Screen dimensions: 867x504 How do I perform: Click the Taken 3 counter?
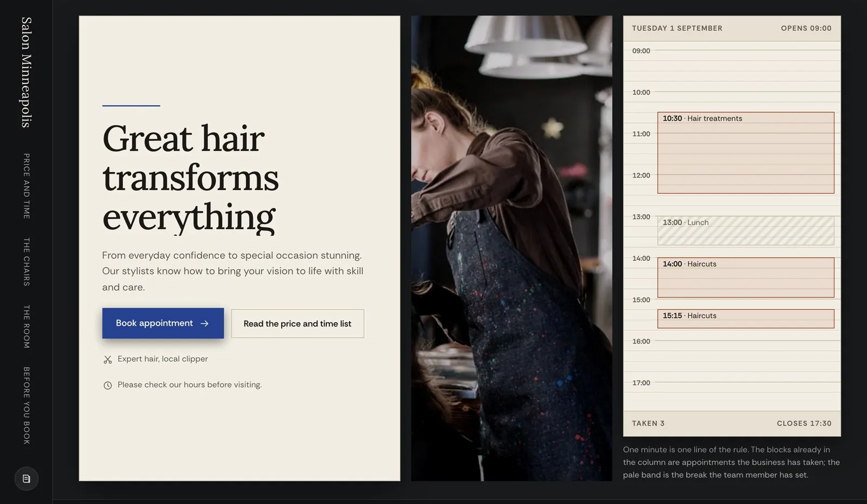648,423
